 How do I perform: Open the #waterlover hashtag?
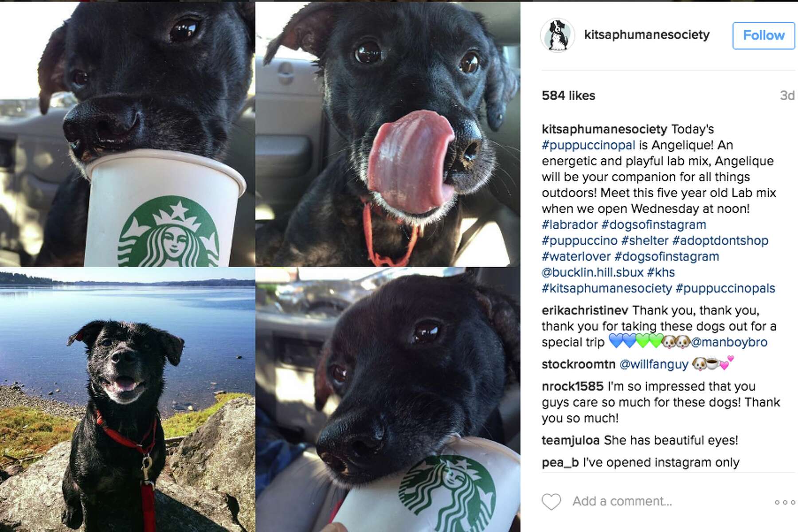point(576,257)
